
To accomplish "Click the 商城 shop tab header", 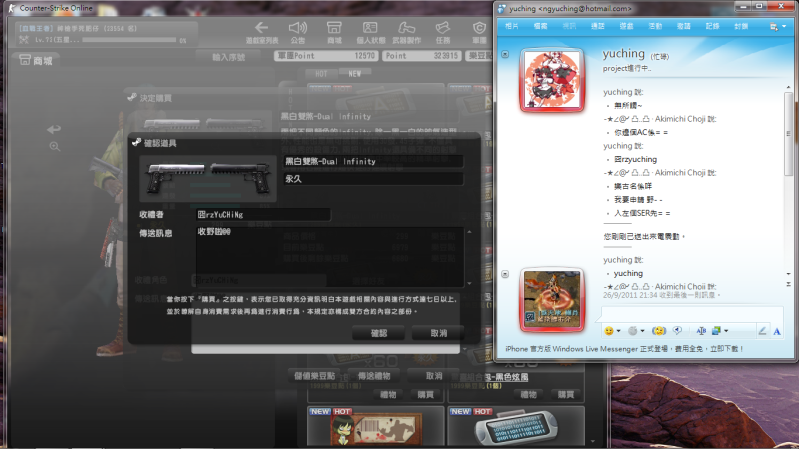I will 36,61.
